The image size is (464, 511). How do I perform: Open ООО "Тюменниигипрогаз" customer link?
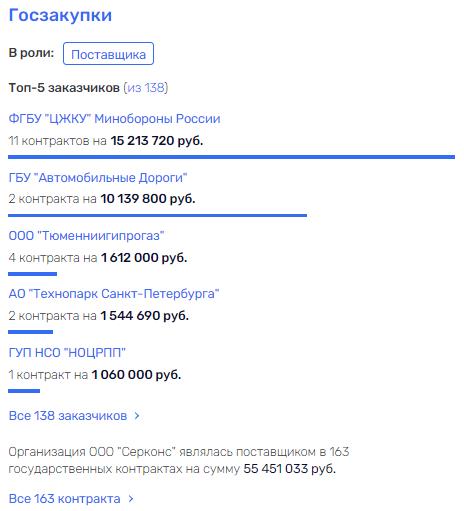(86, 236)
